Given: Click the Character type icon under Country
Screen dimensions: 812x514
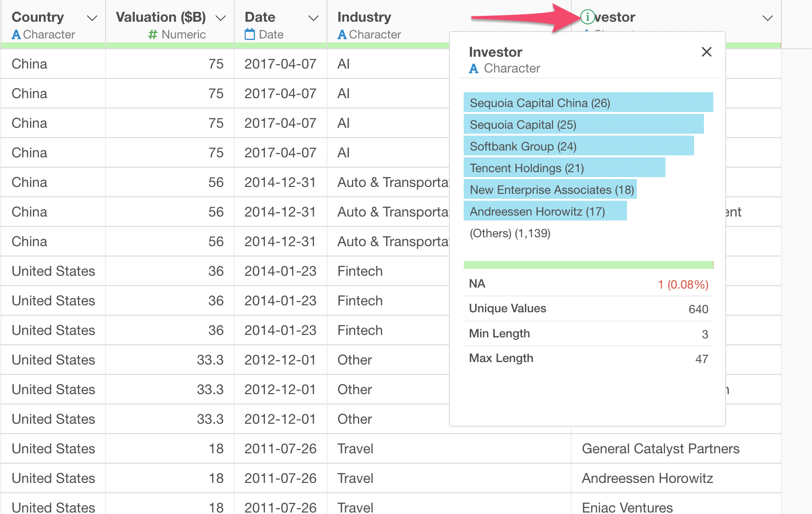Looking at the screenshot, I should coord(16,35).
